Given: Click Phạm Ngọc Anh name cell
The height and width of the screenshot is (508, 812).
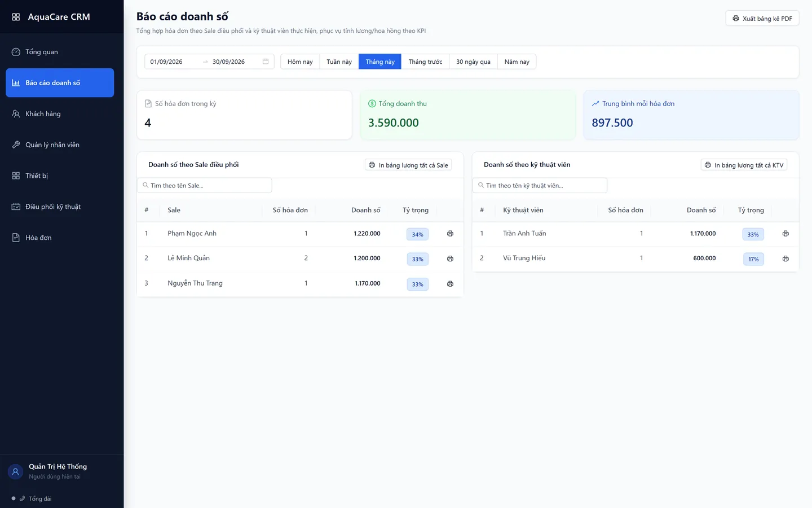Looking at the screenshot, I should [x=192, y=234].
